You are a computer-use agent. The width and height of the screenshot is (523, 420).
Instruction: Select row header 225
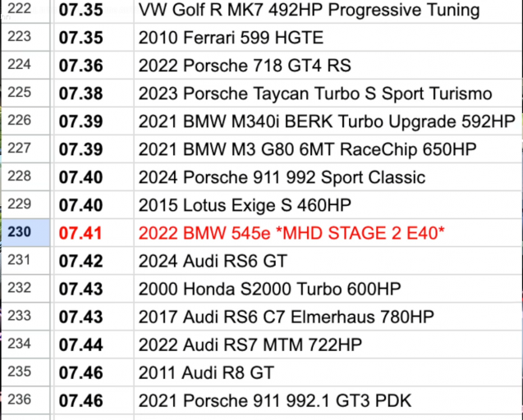click(x=25, y=93)
